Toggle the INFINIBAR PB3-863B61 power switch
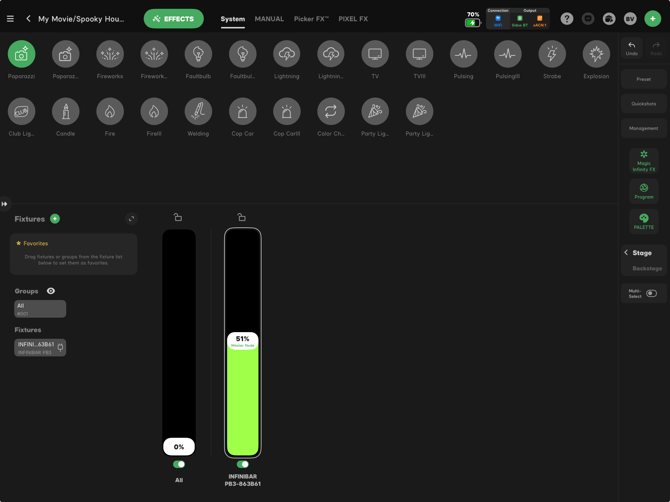Viewport: 670px width, 502px height. (x=243, y=464)
